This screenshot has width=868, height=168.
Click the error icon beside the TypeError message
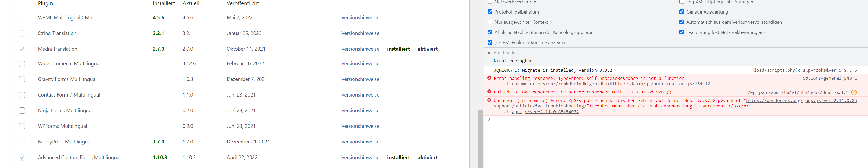(489, 78)
